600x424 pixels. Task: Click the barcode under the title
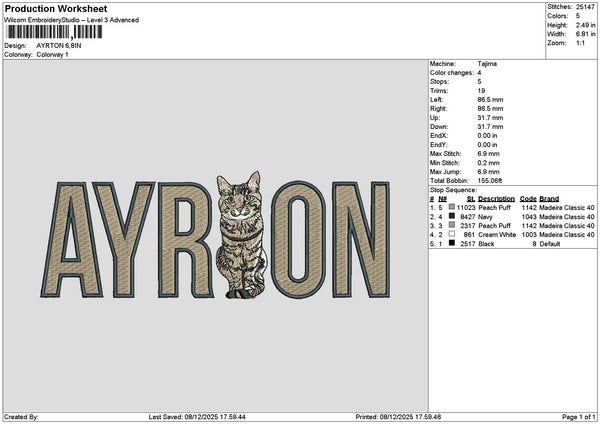(54, 32)
